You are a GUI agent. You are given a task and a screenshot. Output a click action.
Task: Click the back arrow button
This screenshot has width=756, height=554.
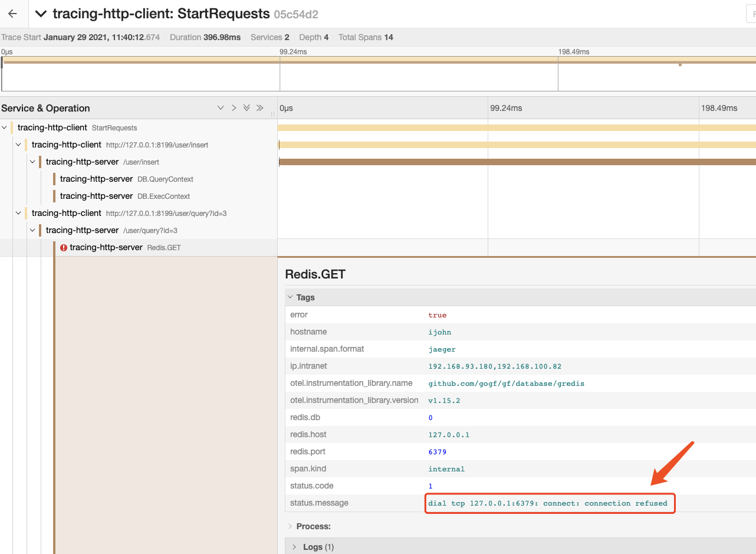13,14
